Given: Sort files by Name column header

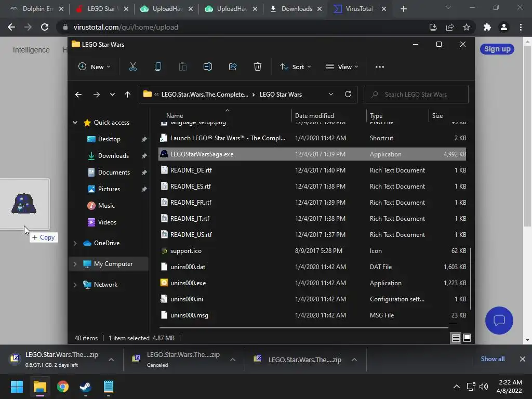Looking at the screenshot, I should [175, 116].
